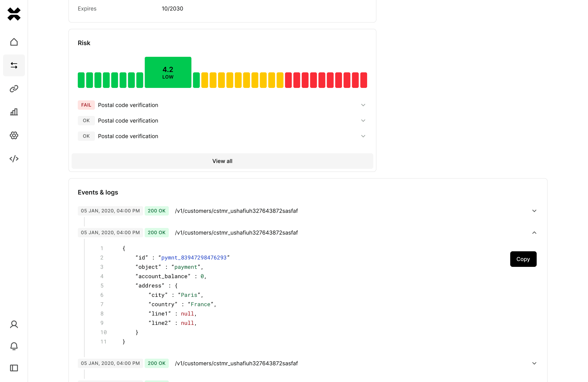Screen dimensions: 588x382
Task: Expand the FAIL Postal code verification row
Action: [363, 105]
